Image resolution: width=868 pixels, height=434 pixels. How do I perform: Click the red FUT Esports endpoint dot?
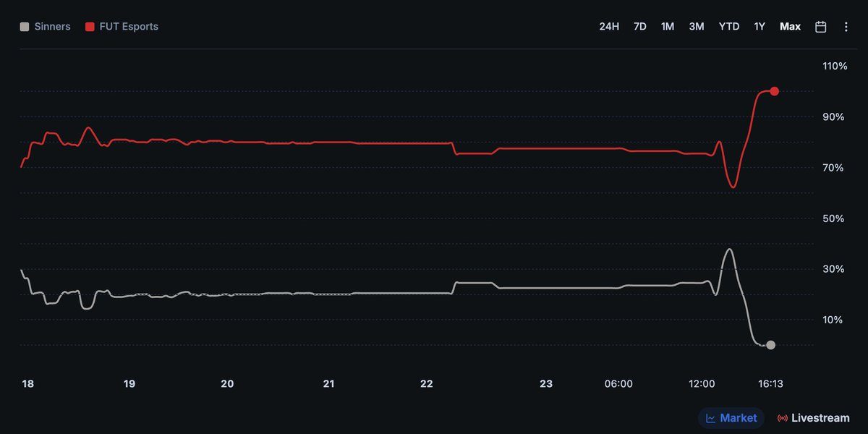point(774,91)
